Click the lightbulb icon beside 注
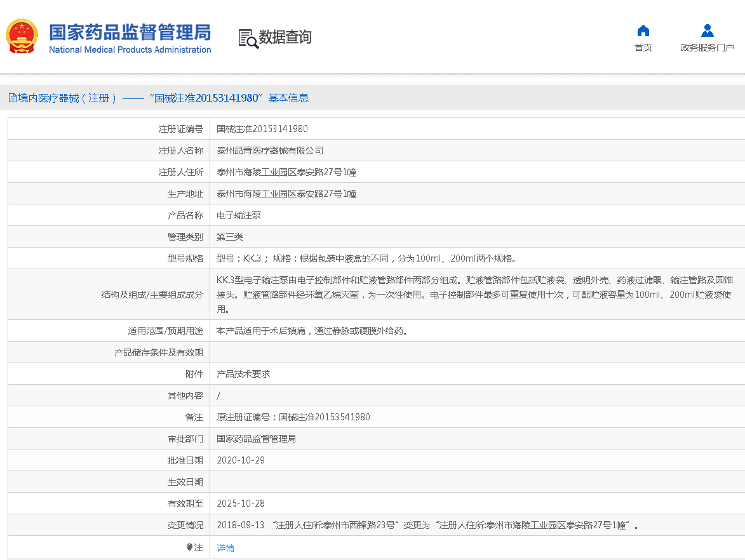Viewport: 745px width, 560px height. coord(189,547)
